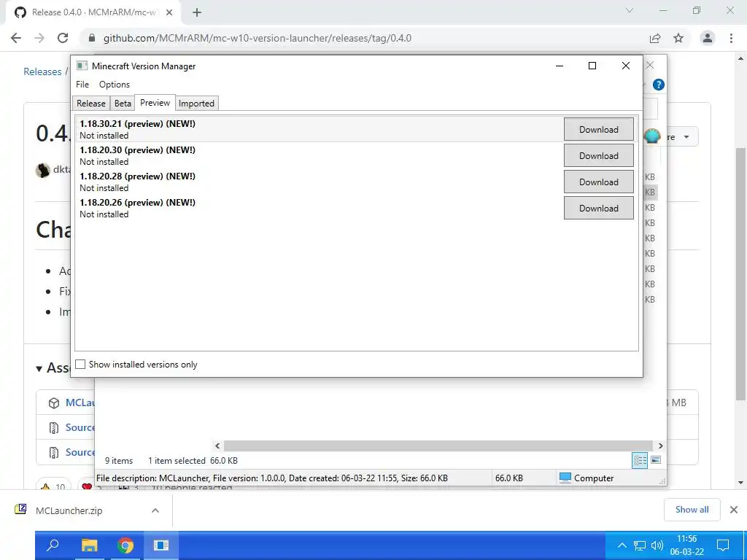
Task: Click Explorer horizontal scrollbar left arrow
Action: (217, 446)
